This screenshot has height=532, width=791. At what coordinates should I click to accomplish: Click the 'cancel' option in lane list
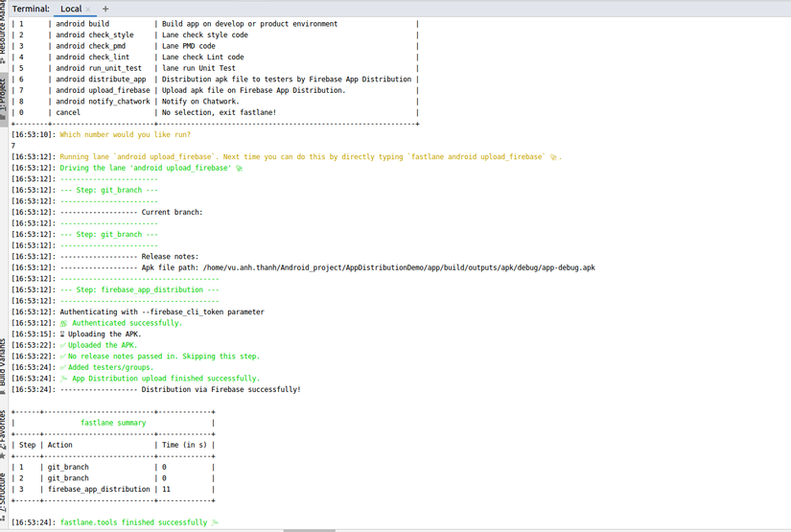pyautogui.click(x=68, y=112)
